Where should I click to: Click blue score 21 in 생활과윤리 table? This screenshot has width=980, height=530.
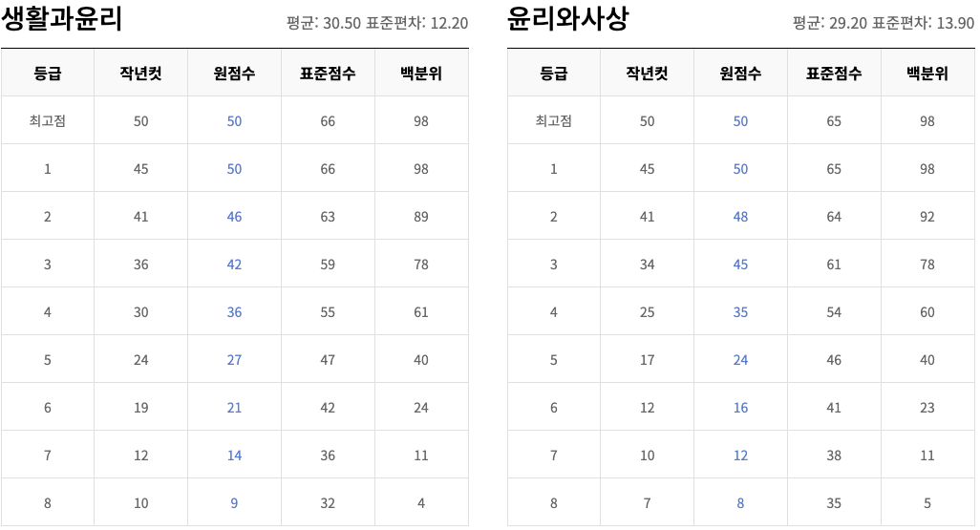234,408
